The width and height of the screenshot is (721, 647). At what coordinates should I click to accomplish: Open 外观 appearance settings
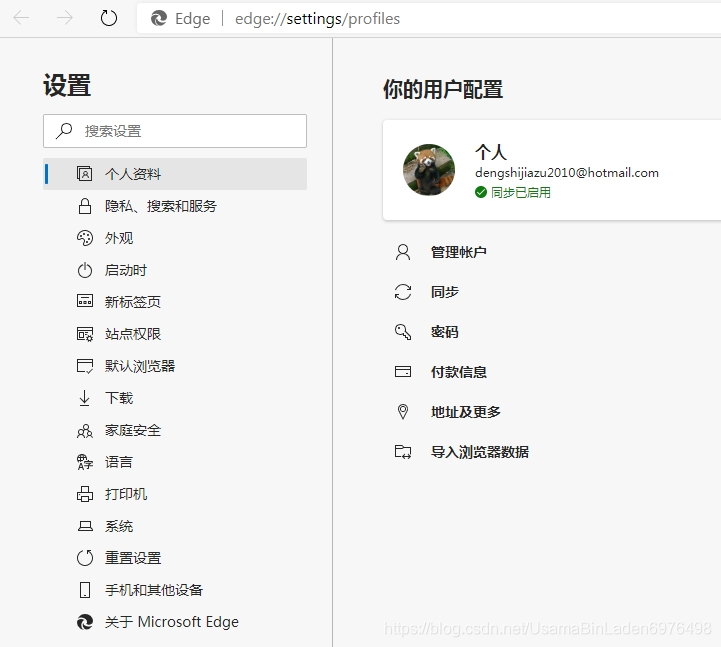pos(119,238)
